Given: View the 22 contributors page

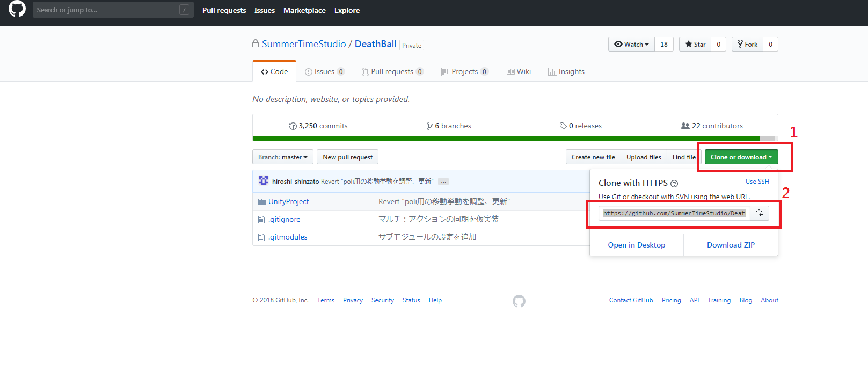Looking at the screenshot, I should coord(712,126).
